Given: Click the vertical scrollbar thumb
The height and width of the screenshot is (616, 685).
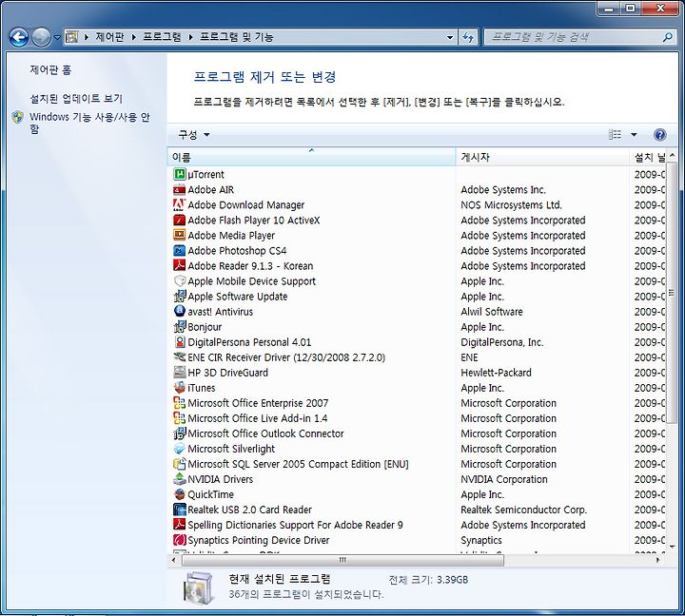Looking at the screenshot, I should coord(672,293).
